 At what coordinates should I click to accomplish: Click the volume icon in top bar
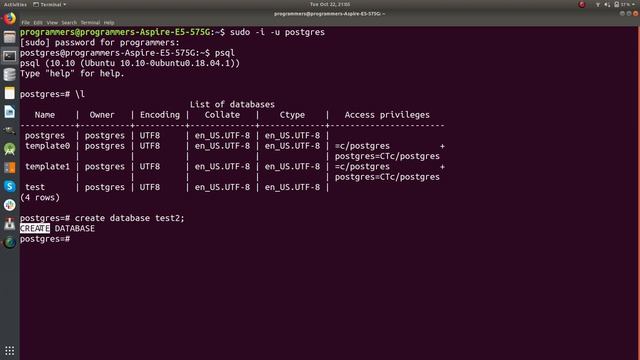pyautogui.click(x=607, y=4)
